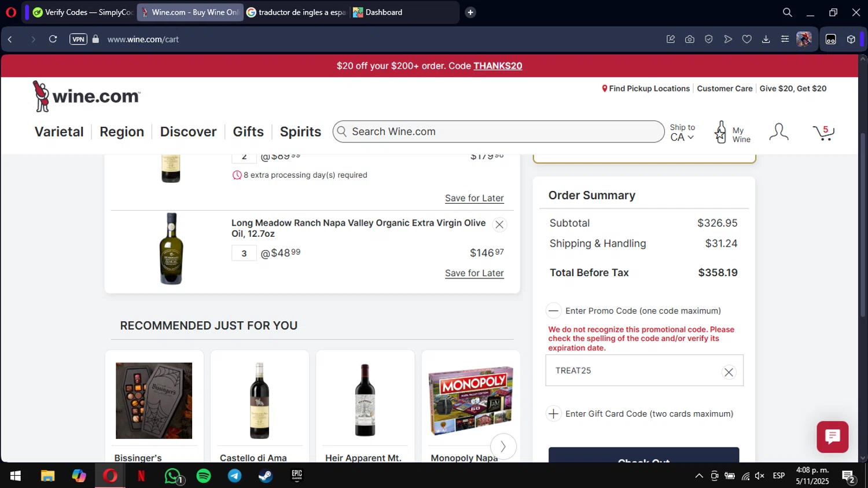This screenshot has width=868, height=488.
Task: Open Find Pickup Locations link
Action: click(x=646, y=89)
